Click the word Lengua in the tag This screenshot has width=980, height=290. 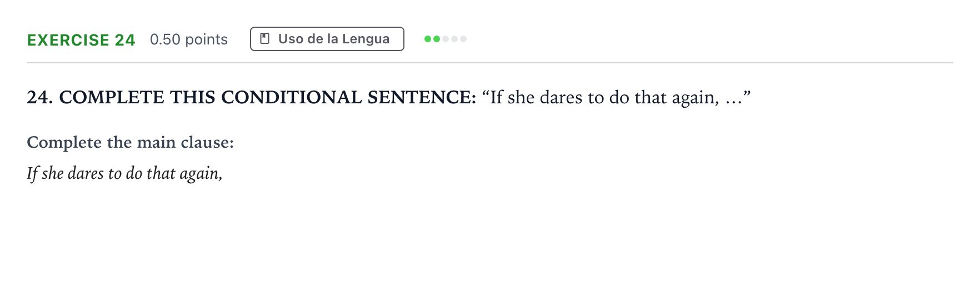(366, 39)
